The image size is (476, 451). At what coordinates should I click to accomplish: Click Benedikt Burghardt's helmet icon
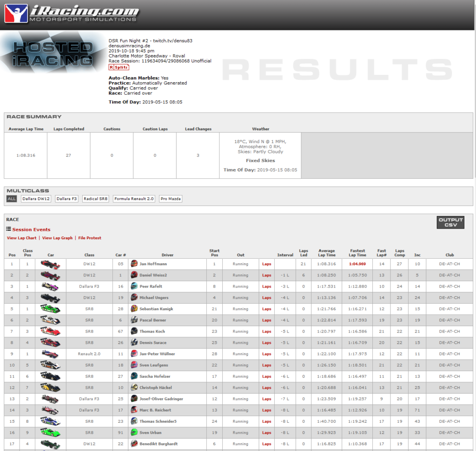pyautogui.click(x=134, y=444)
